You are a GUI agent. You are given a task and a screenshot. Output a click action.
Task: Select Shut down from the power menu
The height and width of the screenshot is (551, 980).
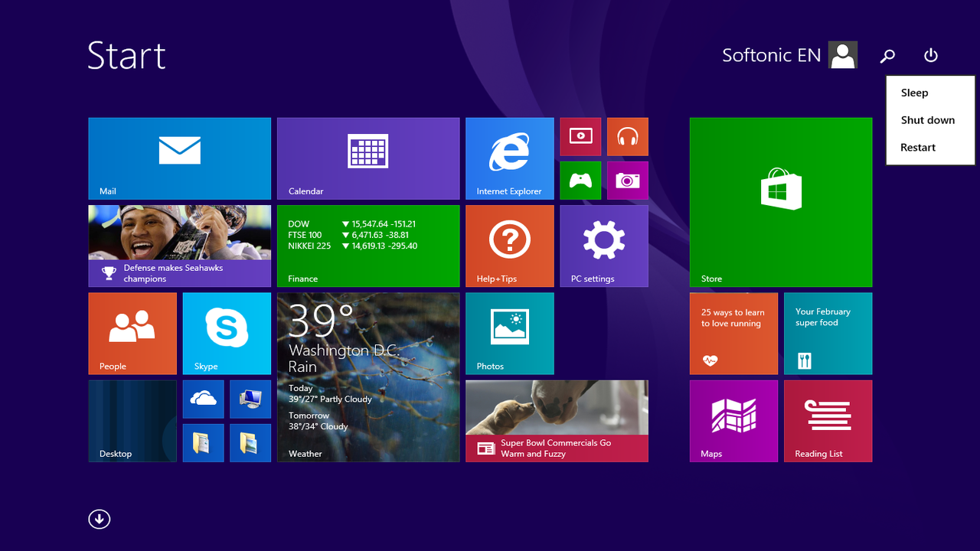click(927, 119)
